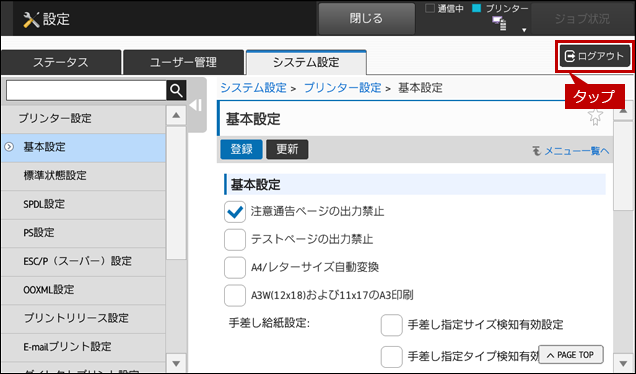The height and width of the screenshot is (374, 636).
Task: Collapse the sidebar with arrow handle
Action: click(196, 105)
